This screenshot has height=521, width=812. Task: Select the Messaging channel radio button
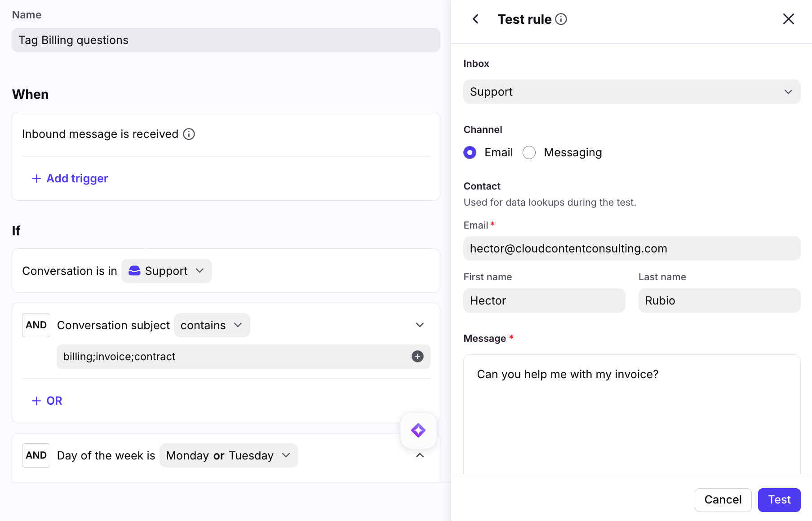tap(529, 153)
